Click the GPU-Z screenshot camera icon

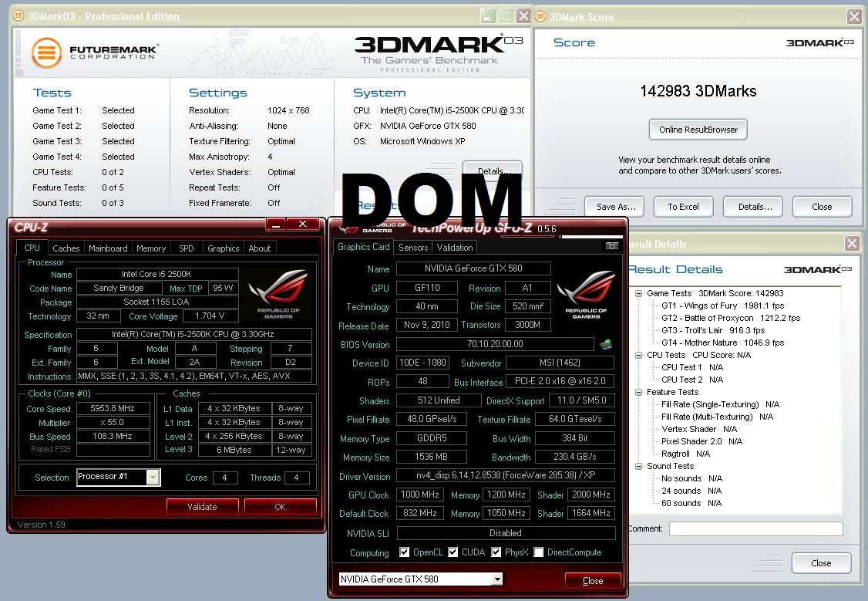(x=612, y=246)
